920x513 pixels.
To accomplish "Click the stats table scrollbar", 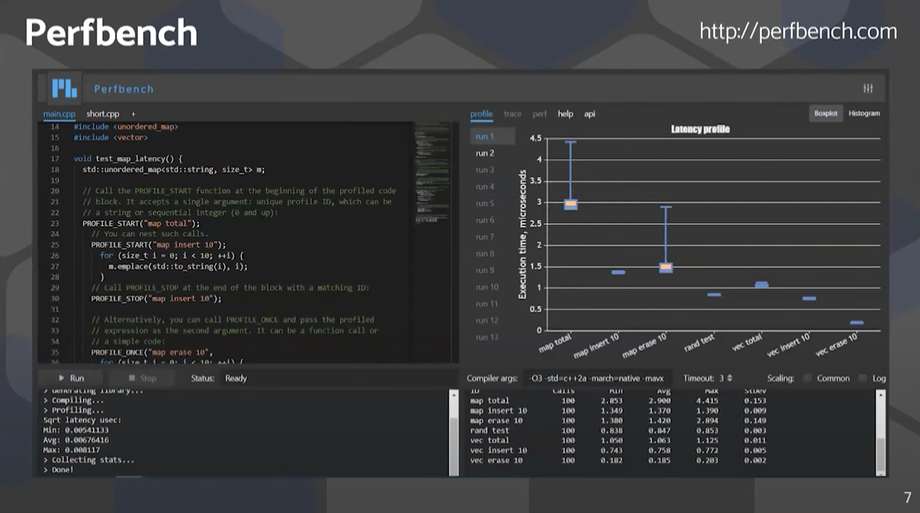I will coord(880,430).
